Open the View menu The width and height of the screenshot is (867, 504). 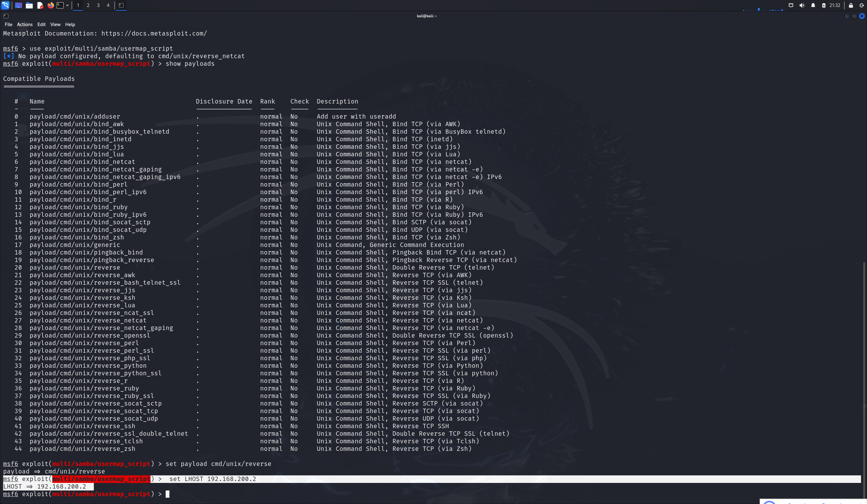55,25
